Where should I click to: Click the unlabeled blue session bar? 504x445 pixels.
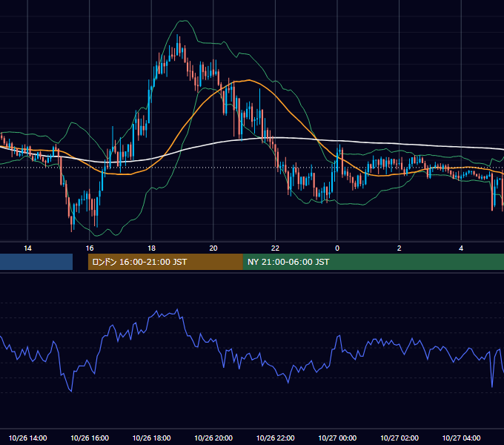point(36,262)
